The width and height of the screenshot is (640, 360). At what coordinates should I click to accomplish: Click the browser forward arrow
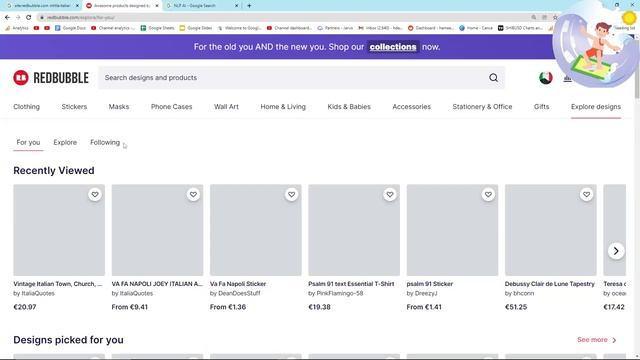click(x=18, y=18)
